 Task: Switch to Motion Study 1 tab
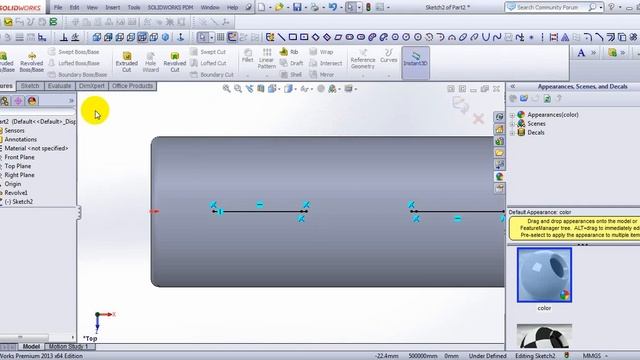69,347
